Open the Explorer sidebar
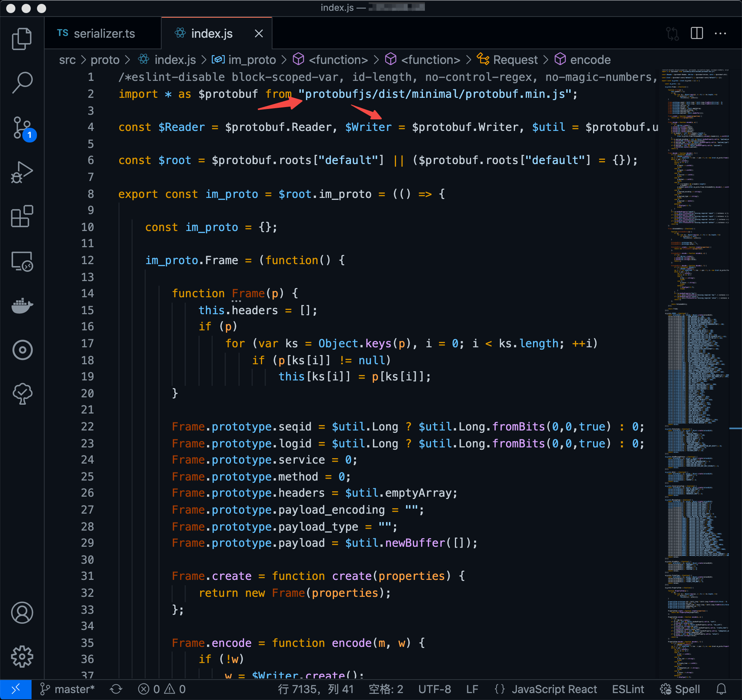742x700 pixels. pos(22,38)
